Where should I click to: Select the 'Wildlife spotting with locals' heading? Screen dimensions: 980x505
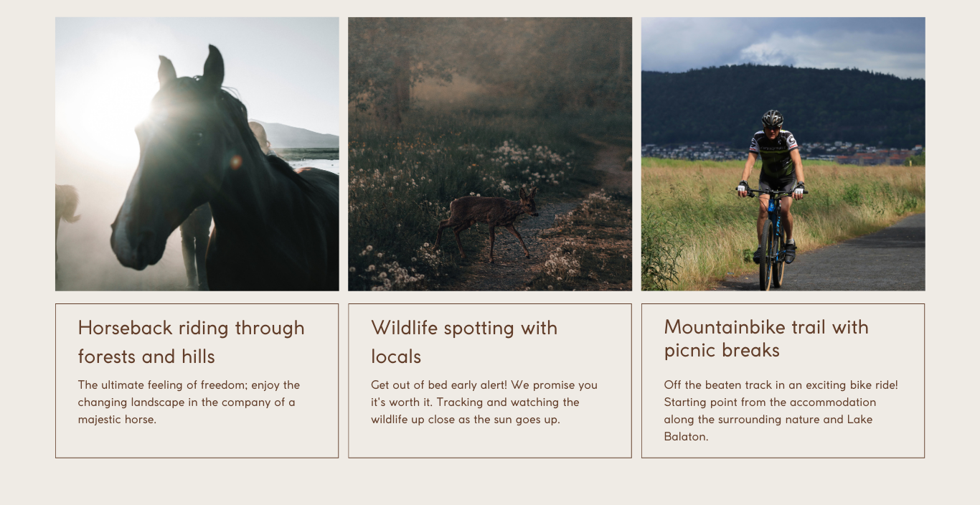pos(464,342)
